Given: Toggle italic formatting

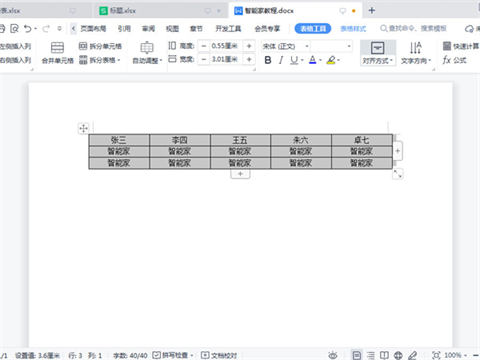Looking at the screenshot, I should 281,60.
